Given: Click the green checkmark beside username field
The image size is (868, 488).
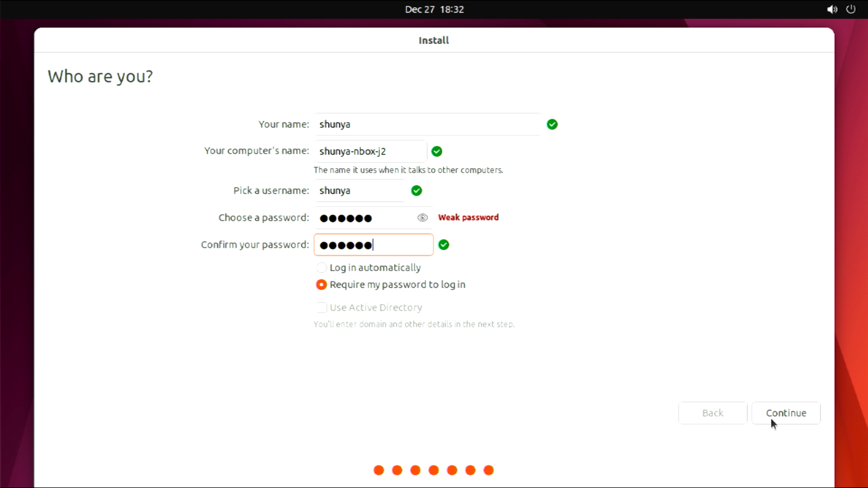Looking at the screenshot, I should tap(417, 191).
